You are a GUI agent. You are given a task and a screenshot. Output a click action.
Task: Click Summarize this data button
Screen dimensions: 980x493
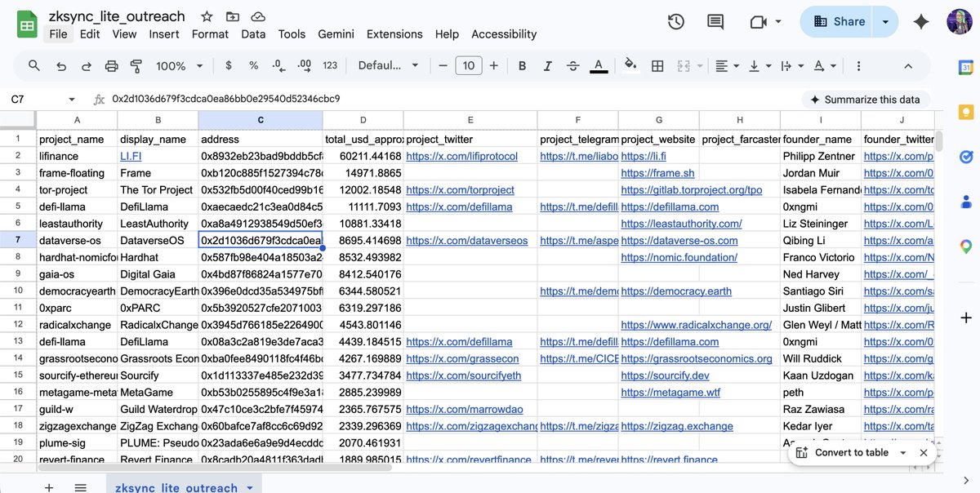[865, 100]
